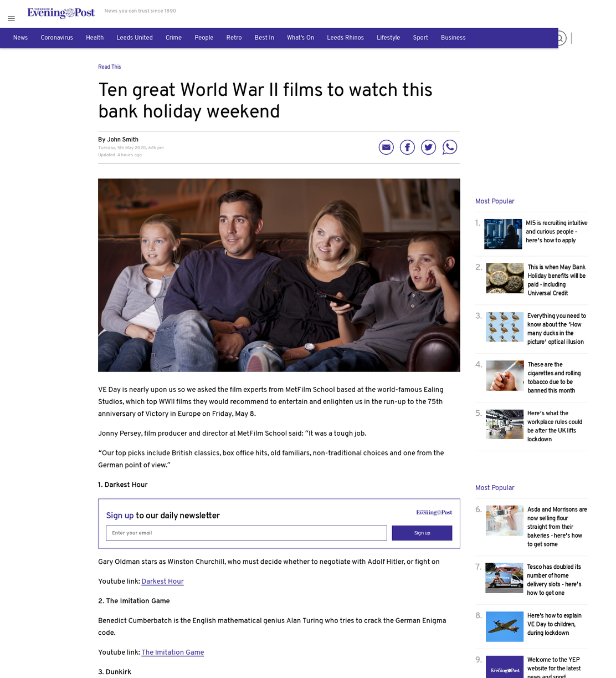Select the Retro nav item
The height and width of the screenshot is (678, 616).
click(234, 38)
